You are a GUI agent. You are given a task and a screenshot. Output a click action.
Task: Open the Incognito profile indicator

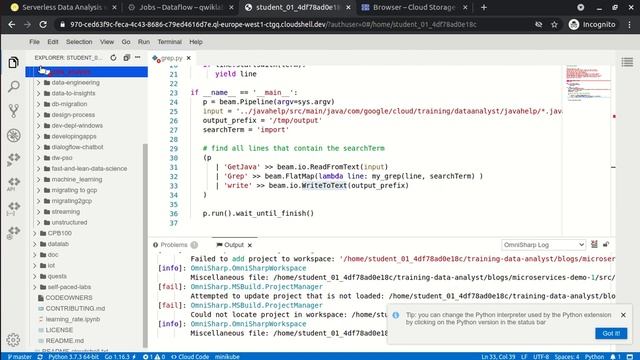592,24
